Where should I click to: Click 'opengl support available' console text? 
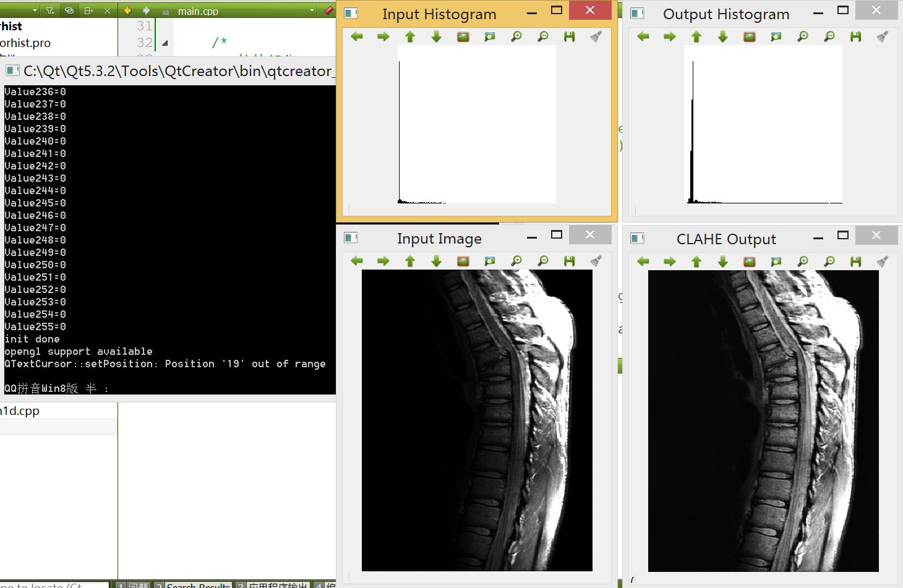tap(79, 351)
